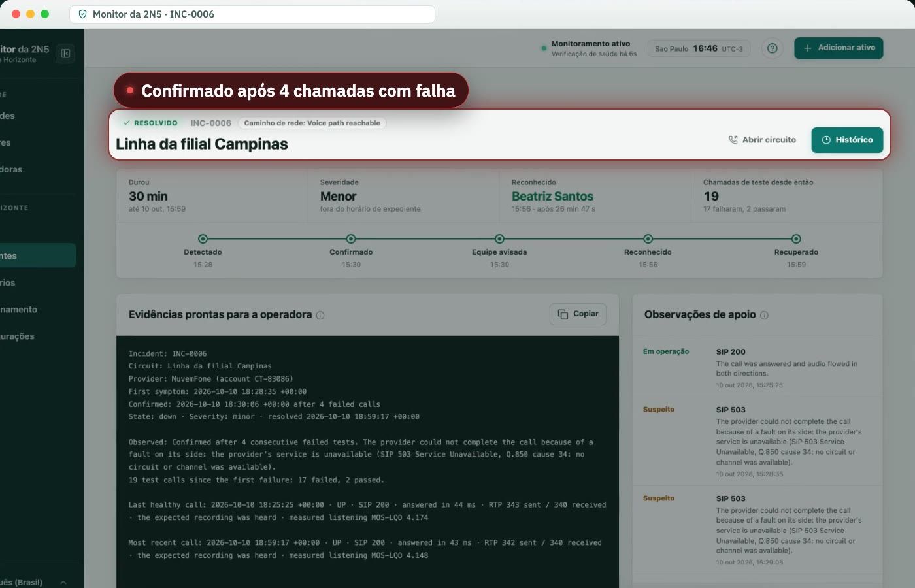Expand the language selector ending in (Brasil)

tap(34, 582)
